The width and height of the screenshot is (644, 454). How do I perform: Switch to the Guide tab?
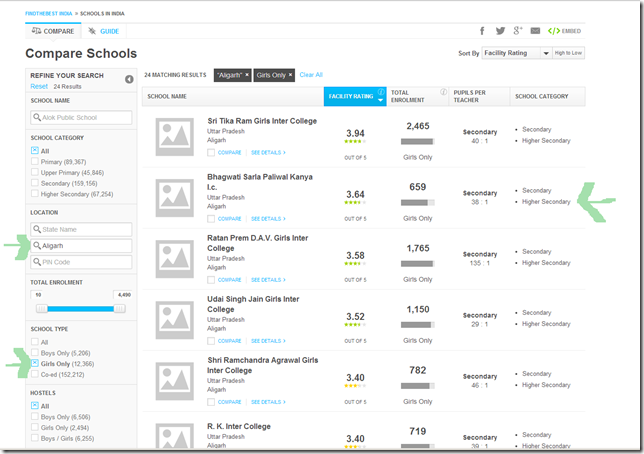pos(102,31)
